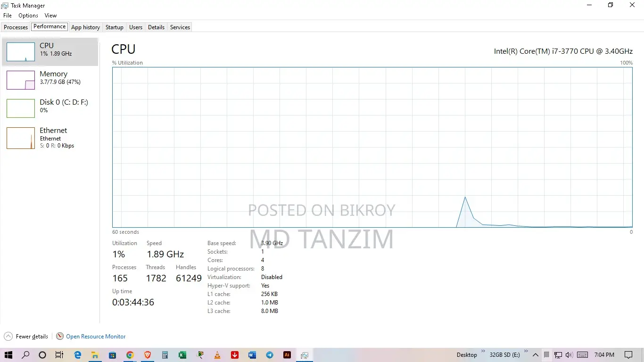Launch Excel from the taskbar
Image resolution: width=644 pixels, height=362 pixels.
pos(182,355)
